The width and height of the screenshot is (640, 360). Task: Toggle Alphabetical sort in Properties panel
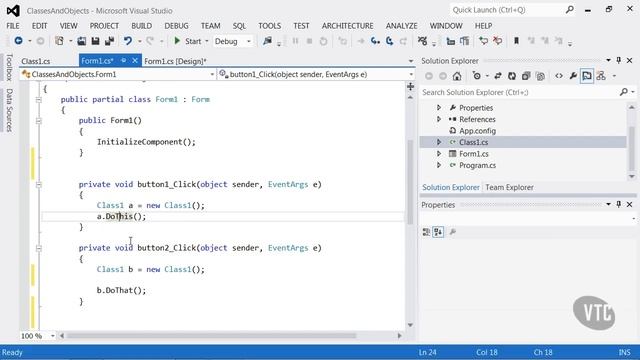[x=438, y=232]
